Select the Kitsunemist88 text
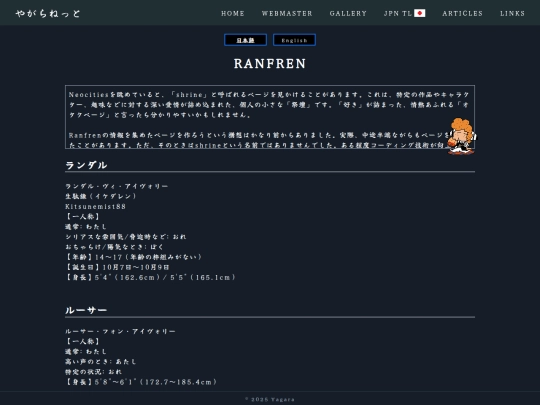540x405 pixels. [96, 207]
